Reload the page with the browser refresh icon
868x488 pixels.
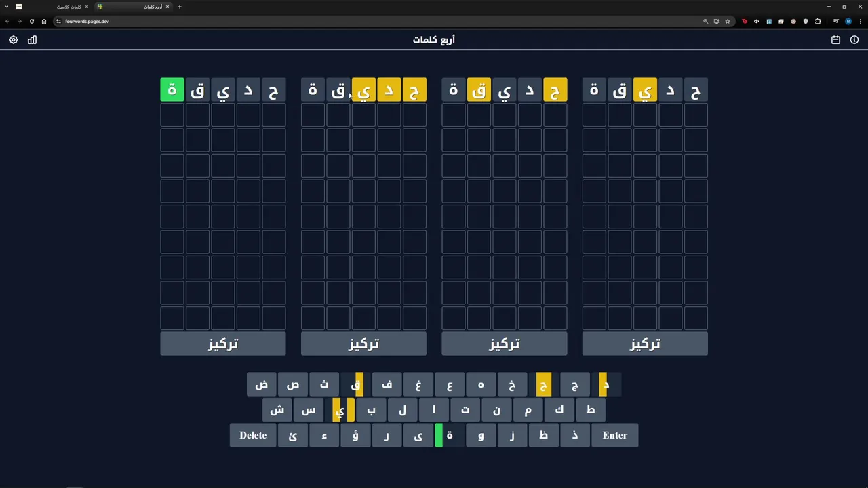[31, 21]
